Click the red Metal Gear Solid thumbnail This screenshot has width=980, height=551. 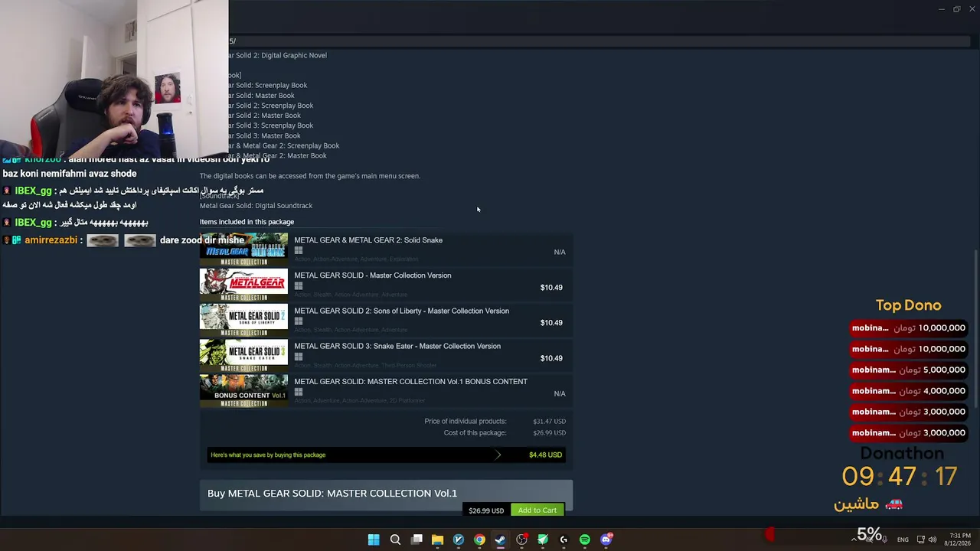coord(243,285)
